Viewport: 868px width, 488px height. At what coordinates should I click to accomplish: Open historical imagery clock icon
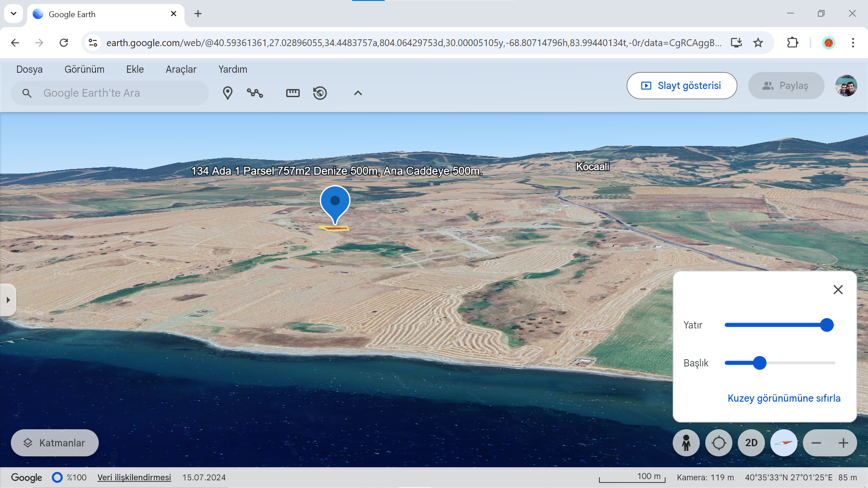tap(320, 93)
